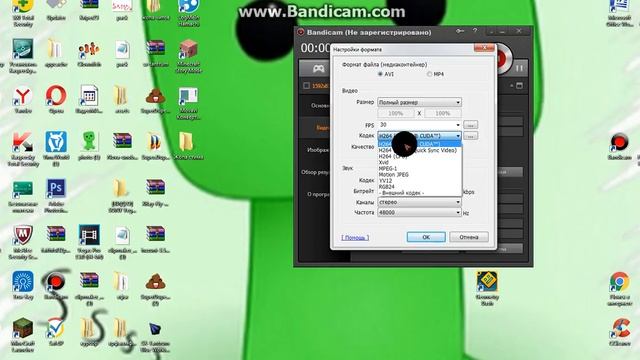Screen dimensions: 640x360
Task: Open the Kaspersky Total Security shortcut
Action: point(23,149)
